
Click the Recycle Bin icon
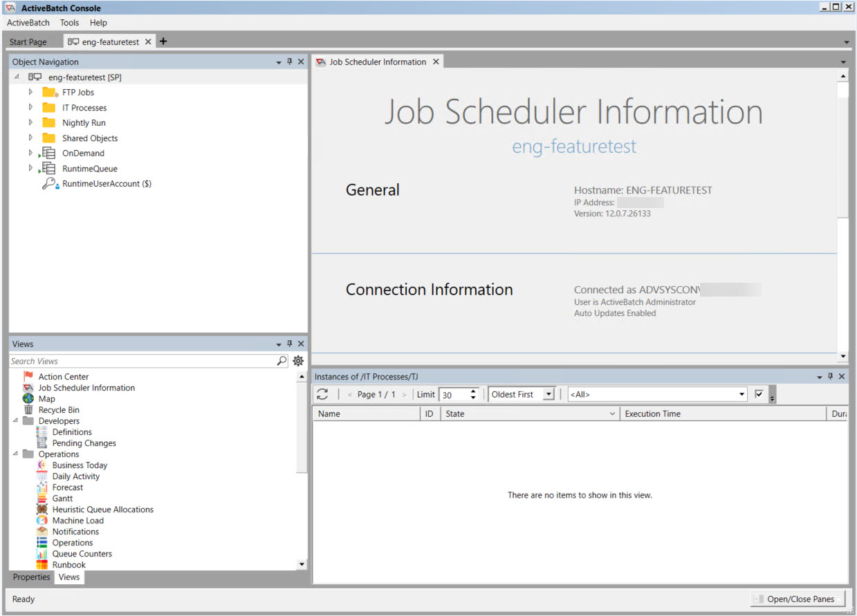28,410
